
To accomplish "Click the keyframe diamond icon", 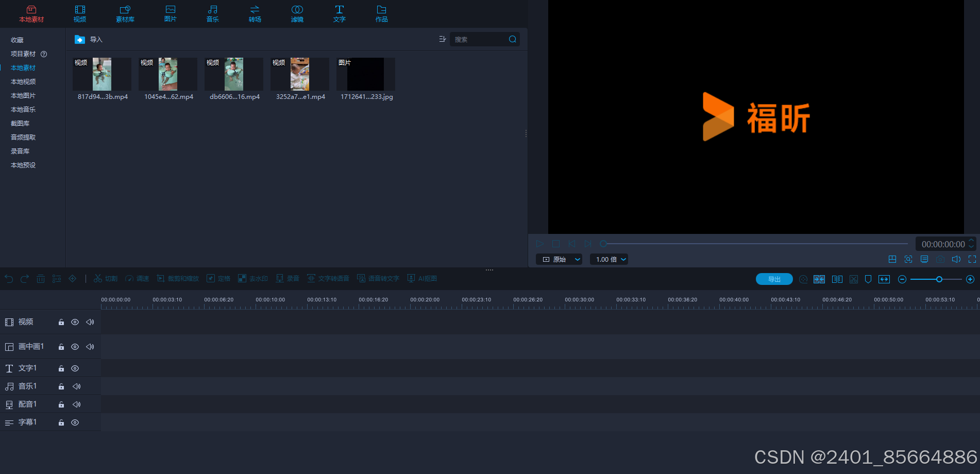I will point(73,279).
